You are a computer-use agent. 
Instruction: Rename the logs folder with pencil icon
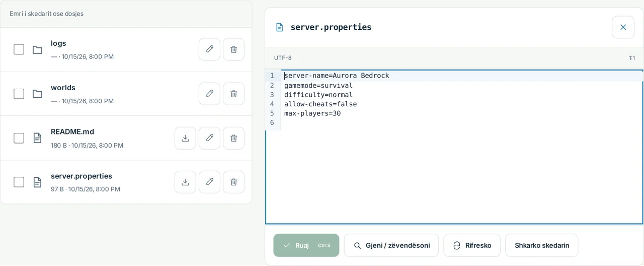pyautogui.click(x=209, y=49)
